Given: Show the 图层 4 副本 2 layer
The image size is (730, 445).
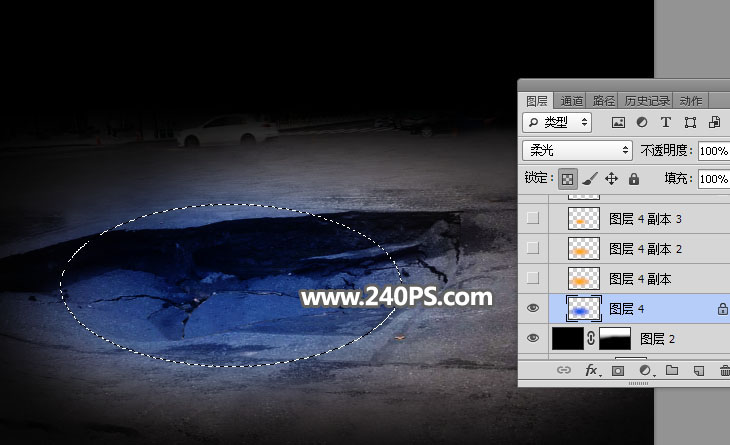Looking at the screenshot, I should 533,248.
